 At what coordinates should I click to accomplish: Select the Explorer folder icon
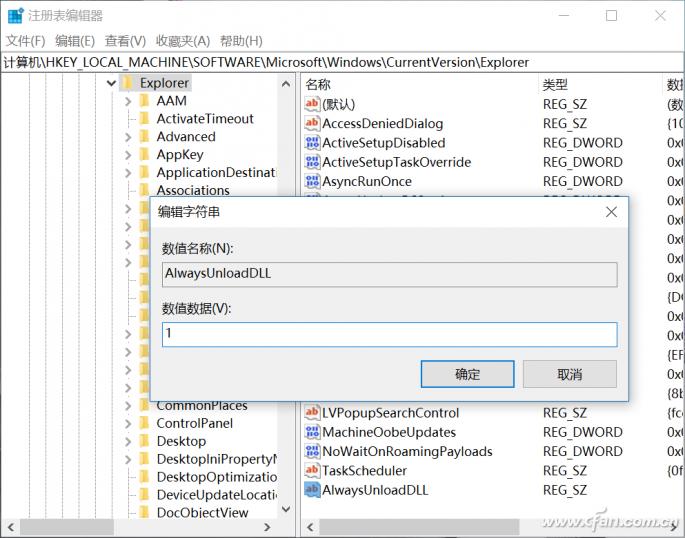click(x=128, y=83)
